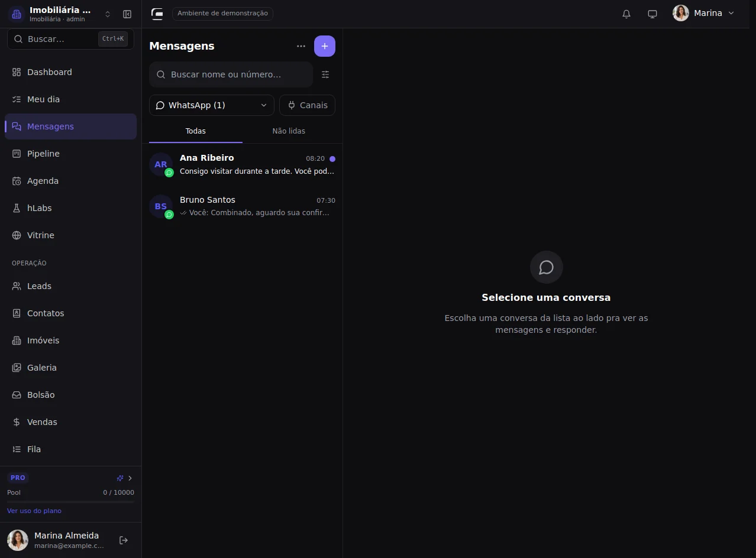Open the Vitrine page

click(x=70, y=235)
